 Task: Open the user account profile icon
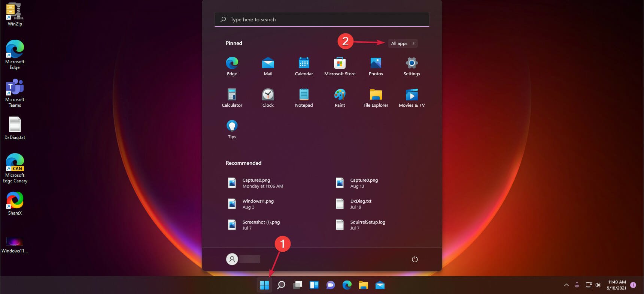[232, 259]
